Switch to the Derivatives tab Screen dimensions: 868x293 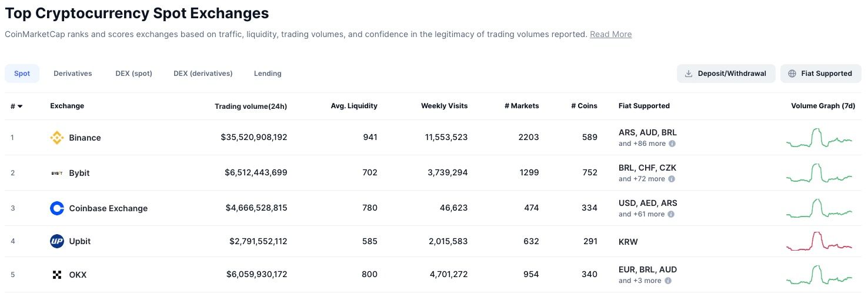coord(73,74)
